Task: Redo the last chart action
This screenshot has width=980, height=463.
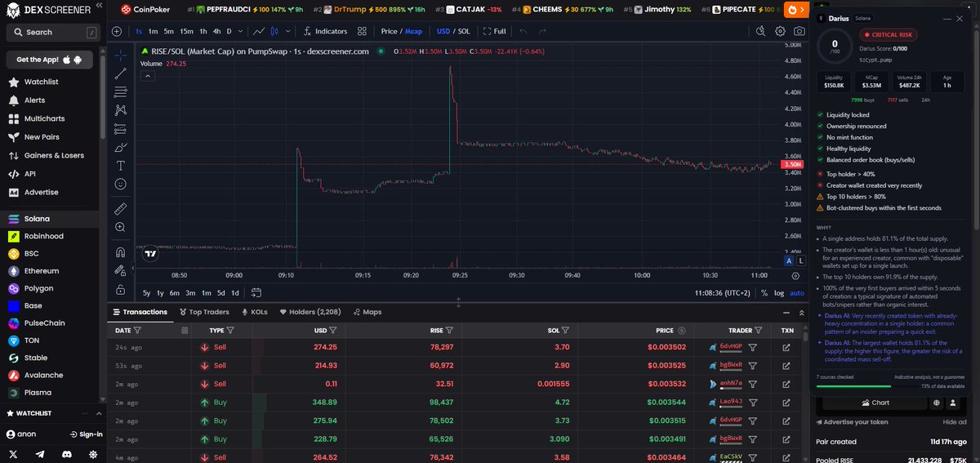Action: (543, 31)
